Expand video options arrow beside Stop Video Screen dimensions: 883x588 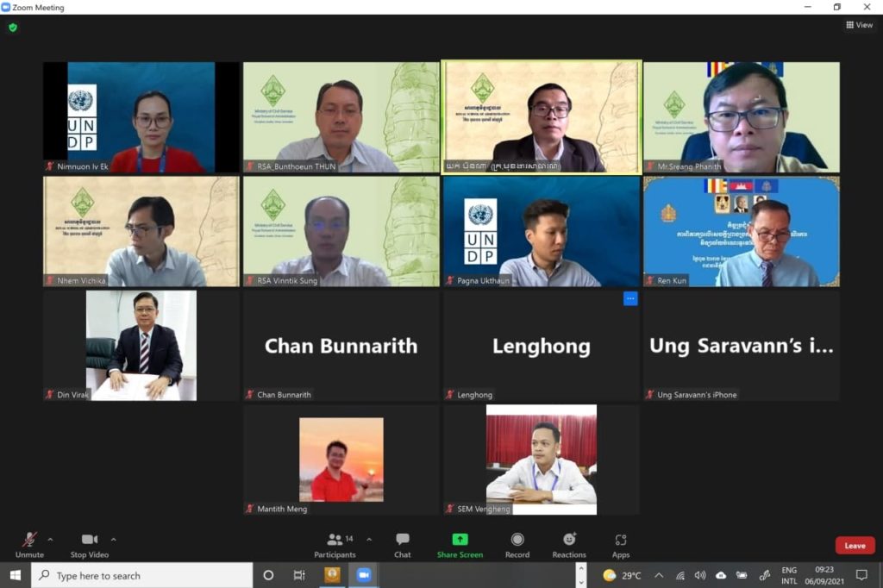click(x=113, y=540)
